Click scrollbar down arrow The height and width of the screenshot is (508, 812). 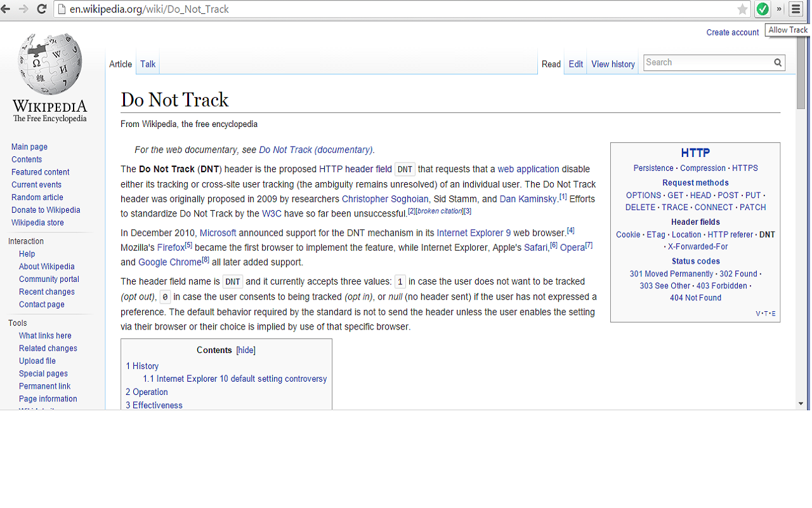801,403
